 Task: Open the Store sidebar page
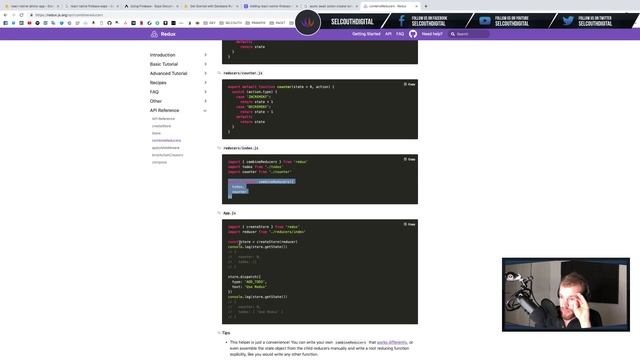pyautogui.click(x=156, y=133)
